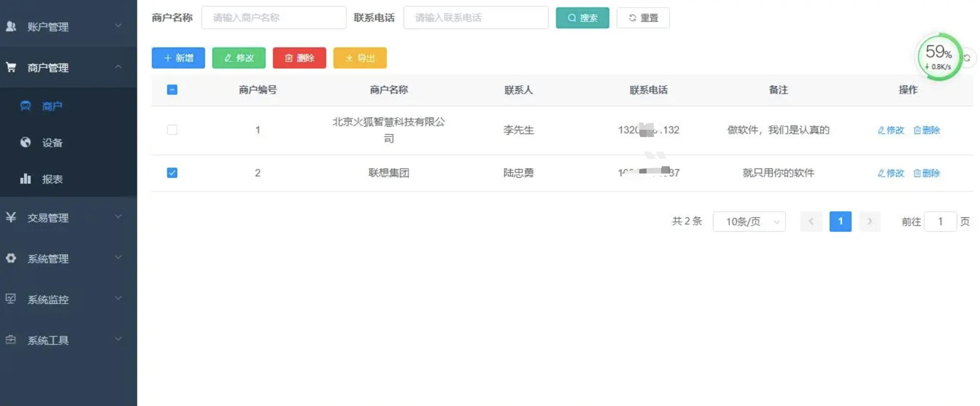Click the gear icon beside 系统管理
The image size is (980, 406).
coord(11,258)
